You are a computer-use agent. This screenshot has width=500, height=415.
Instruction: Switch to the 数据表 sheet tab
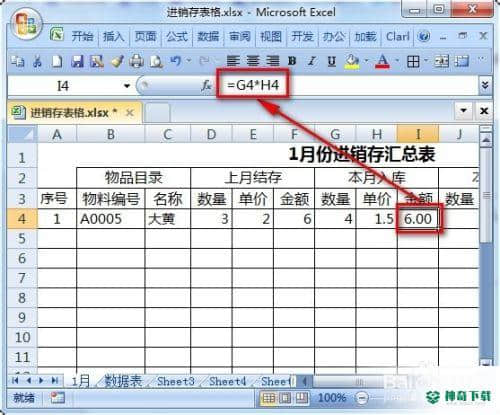[123, 381]
